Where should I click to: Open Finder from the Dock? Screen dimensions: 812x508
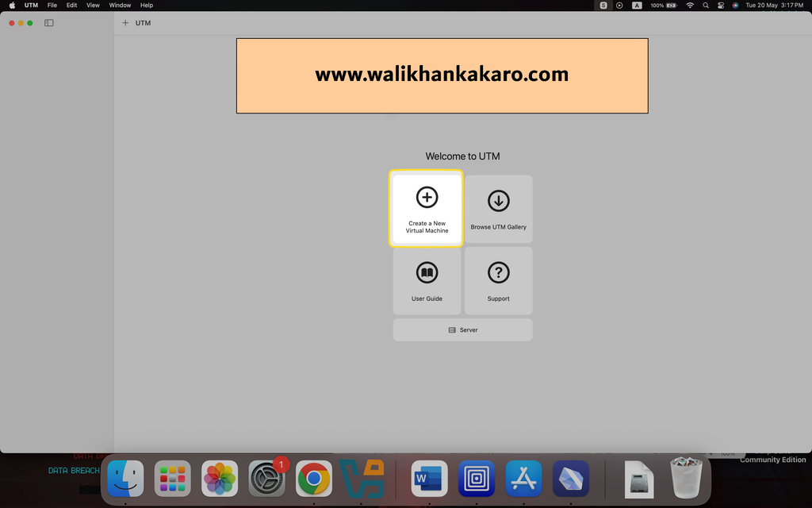[125, 479]
